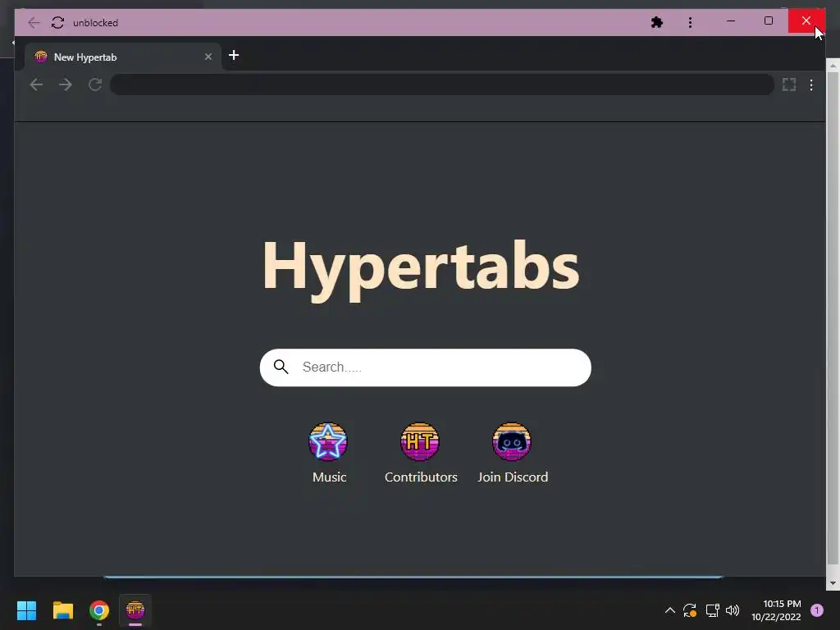Screen dimensions: 840x630
Task: Open the Contributors HT icon
Action: (420, 441)
